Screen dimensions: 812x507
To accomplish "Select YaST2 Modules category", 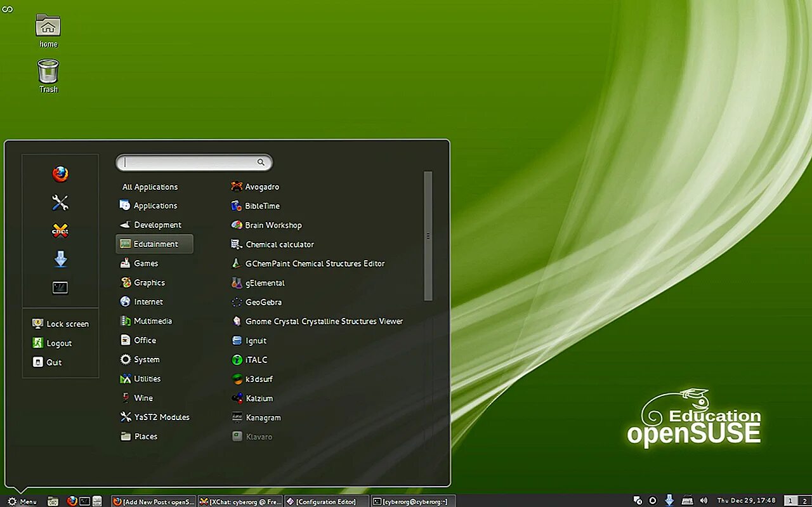I will (155, 417).
